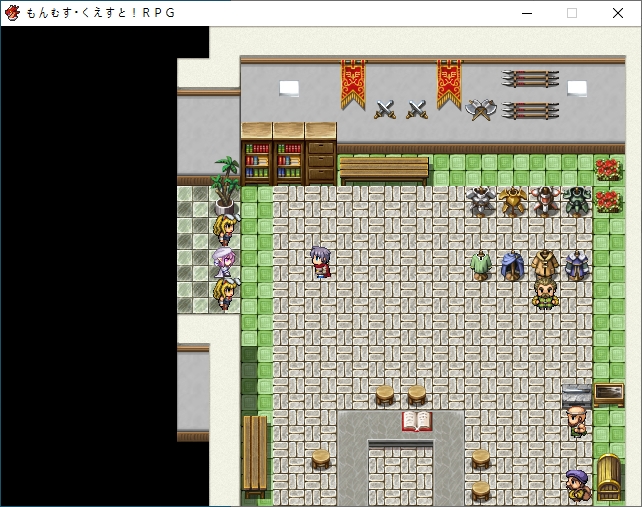This screenshot has width=642, height=507.
Task: Open the wooden drawer cabinet
Action: [321, 154]
